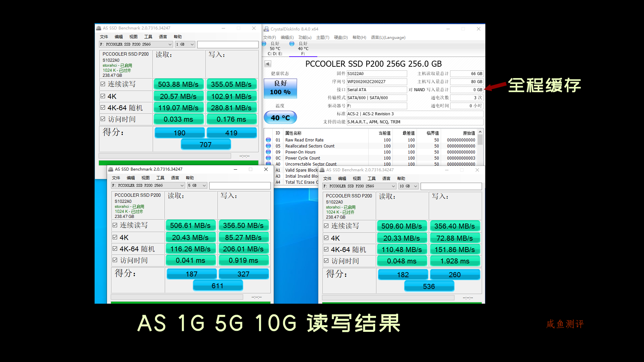Toggle 4K-64 随机 checkbox in the 10 GB window
The image size is (644, 362).
click(x=326, y=249)
